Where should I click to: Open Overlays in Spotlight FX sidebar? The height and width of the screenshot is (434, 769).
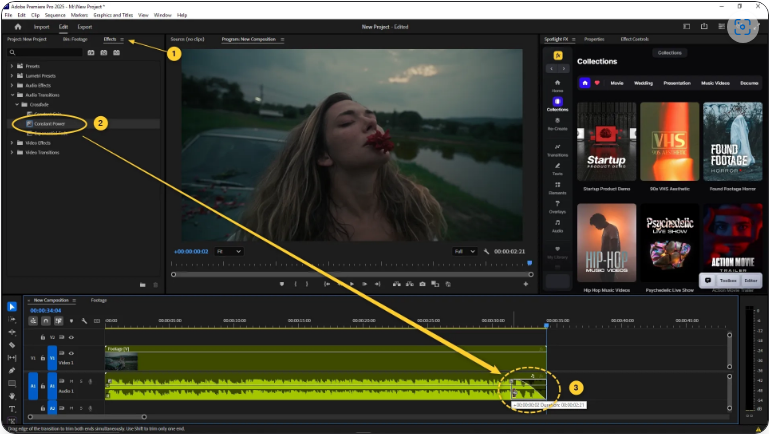point(558,207)
